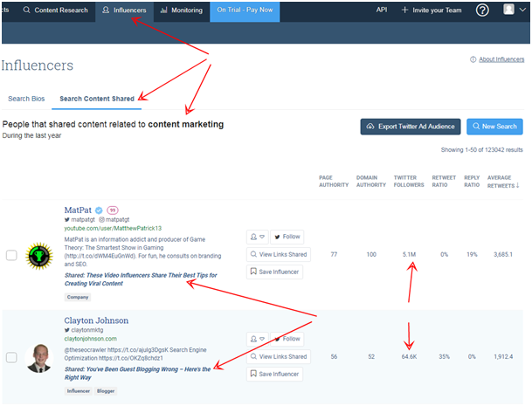This screenshot has width=532, height=406.
Task: Select Search Content Shared tab
Action: click(97, 99)
